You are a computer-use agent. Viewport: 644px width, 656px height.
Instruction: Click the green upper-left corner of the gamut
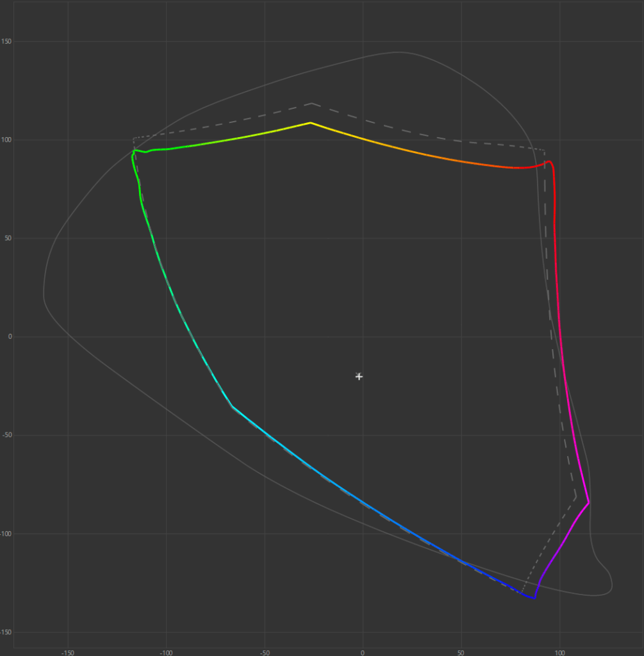[x=134, y=151]
